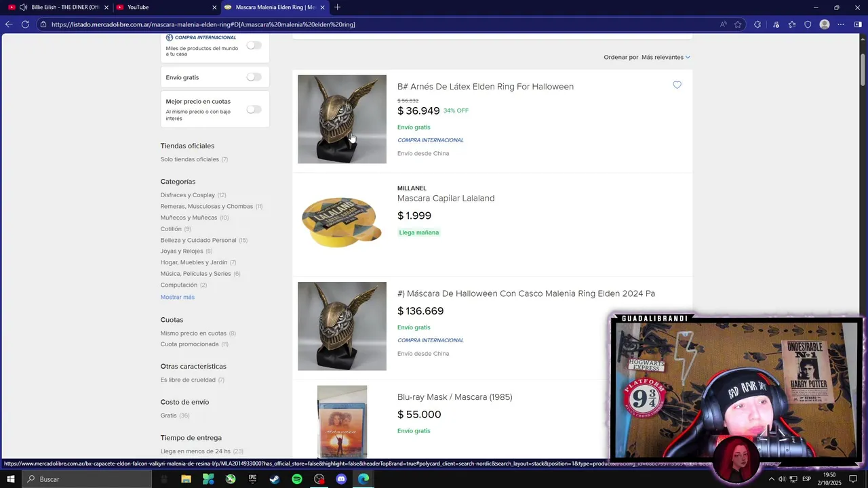Open the favorites list icon

pyautogui.click(x=792, y=24)
